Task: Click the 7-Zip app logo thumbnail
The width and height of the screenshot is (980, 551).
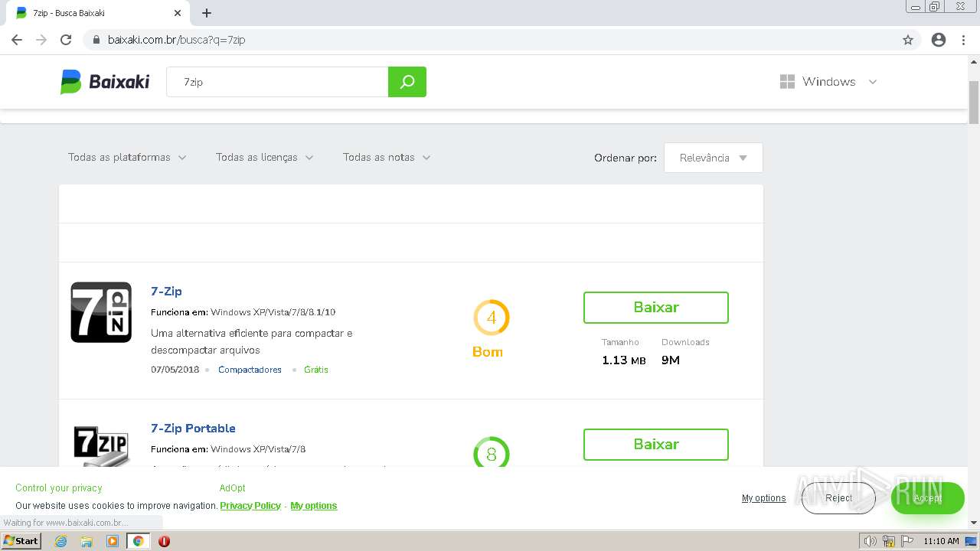Action: point(101,312)
